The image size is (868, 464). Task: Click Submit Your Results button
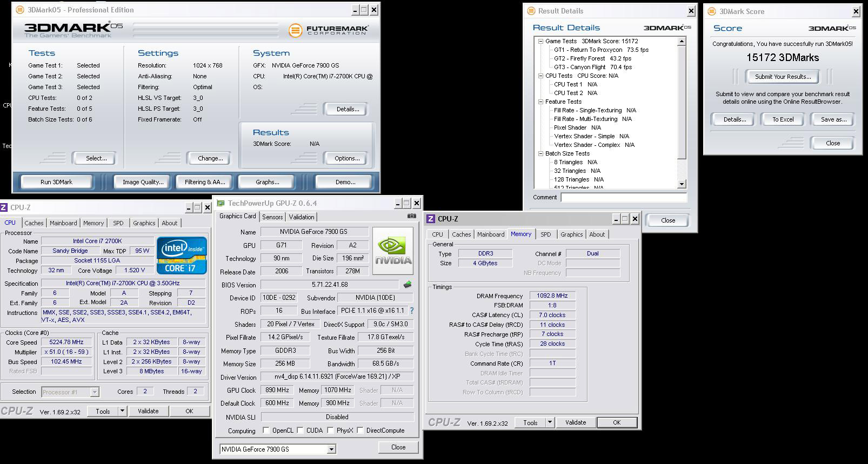click(783, 77)
